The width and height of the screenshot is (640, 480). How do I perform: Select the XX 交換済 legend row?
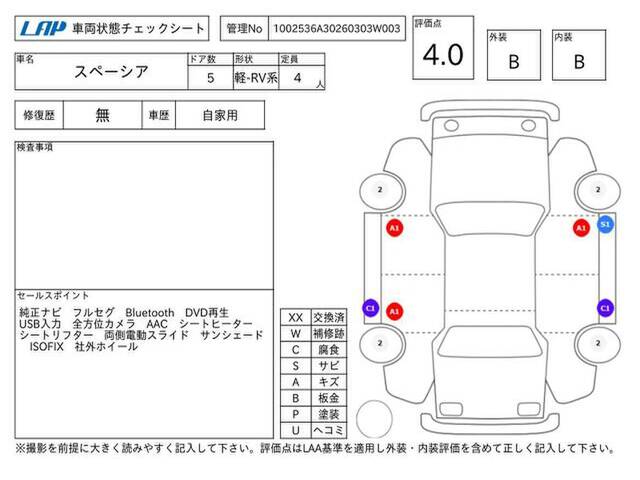pos(314,317)
